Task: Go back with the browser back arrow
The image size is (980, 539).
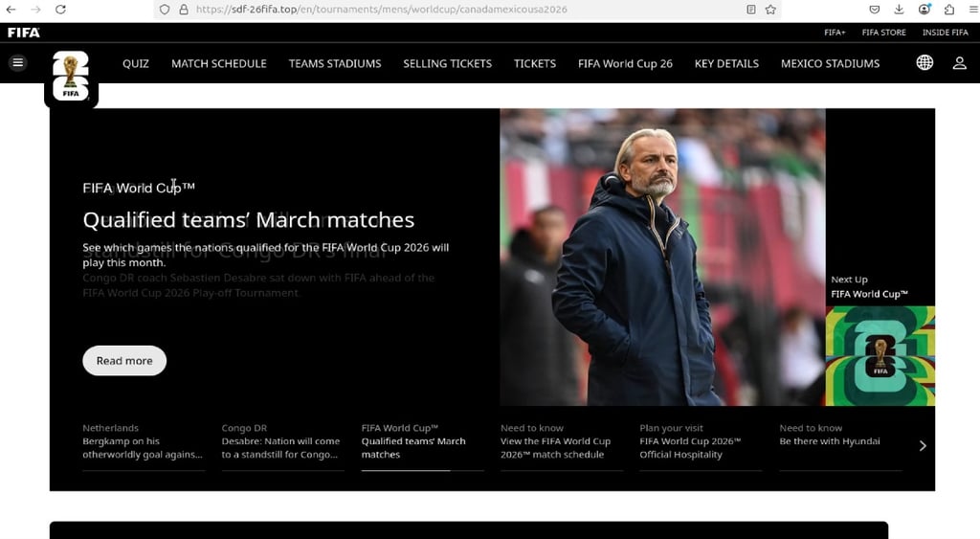Action: tap(11, 10)
